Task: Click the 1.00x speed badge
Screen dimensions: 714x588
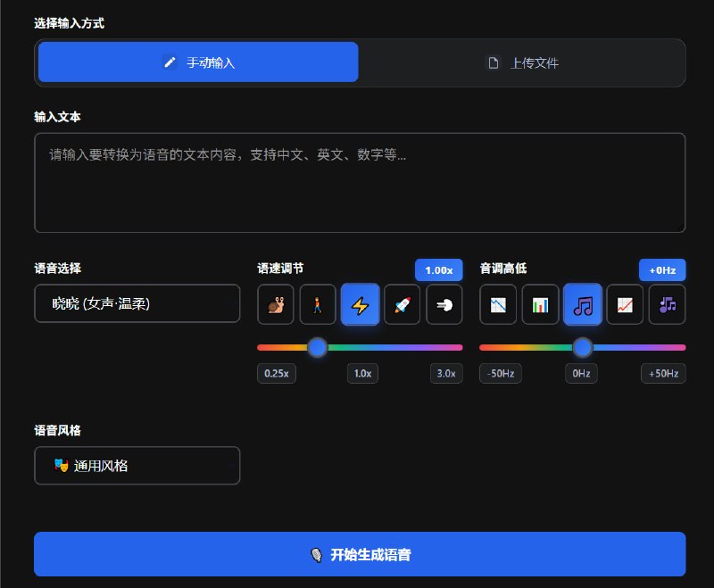Action: coord(439,269)
